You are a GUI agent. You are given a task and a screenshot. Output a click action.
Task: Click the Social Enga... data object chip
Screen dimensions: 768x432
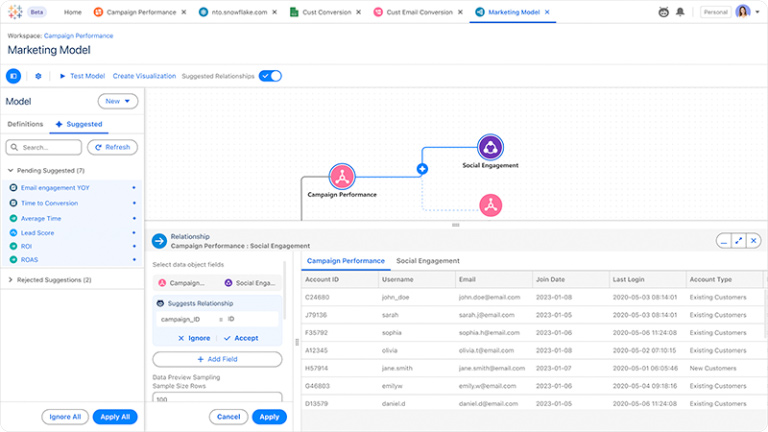(250, 283)
